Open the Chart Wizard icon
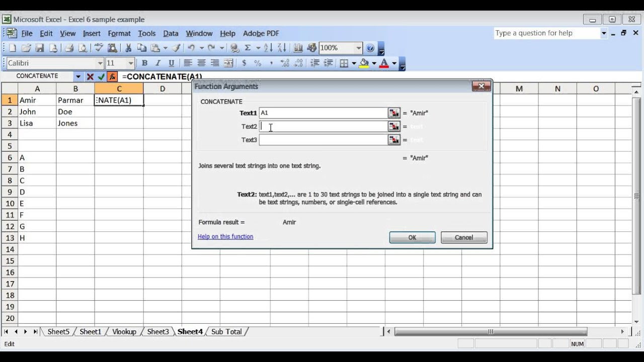The width and height of the screenshot is (644, 362). 298,48
